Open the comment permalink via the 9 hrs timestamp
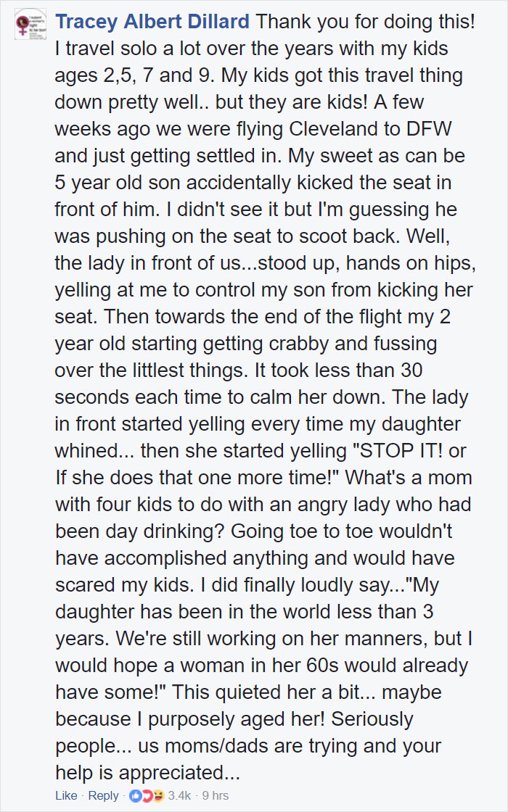Image resolution: width=508 pixels, height=812 pixels. tap(214, 795)
